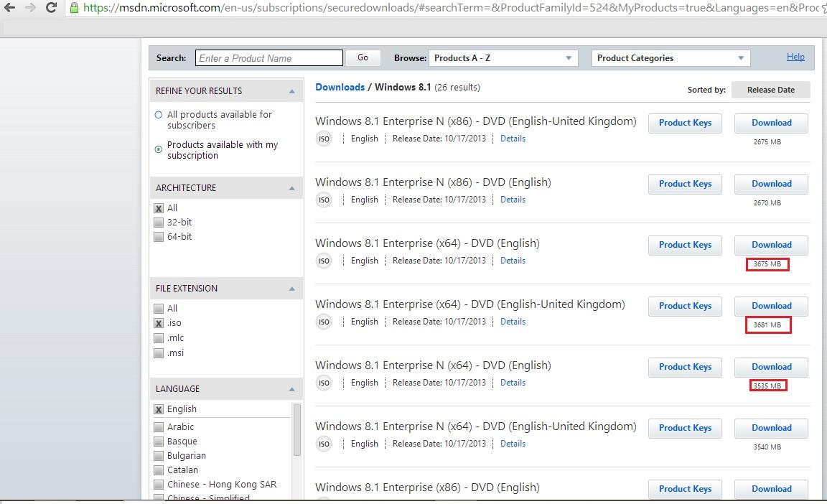The width and height of the screenshot is (827, 504).
Task: Go to Downloads breadcrumb link
Action: pyautogui.click(x=340, y=88)
